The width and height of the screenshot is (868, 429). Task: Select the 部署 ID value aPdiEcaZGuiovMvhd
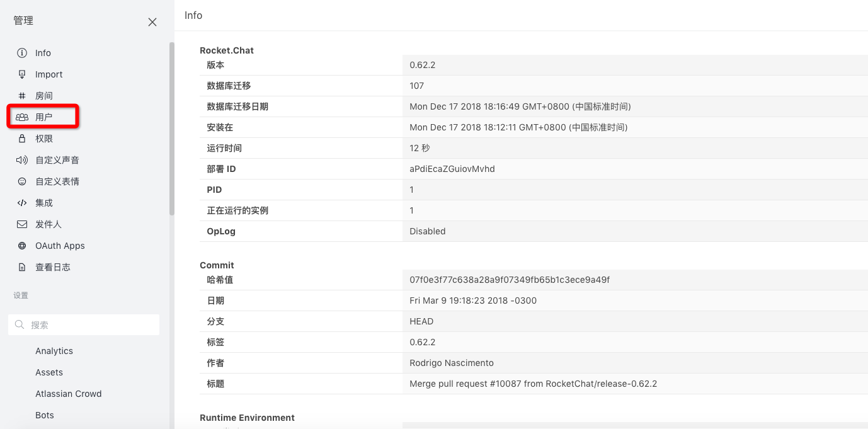pos(452,169)
